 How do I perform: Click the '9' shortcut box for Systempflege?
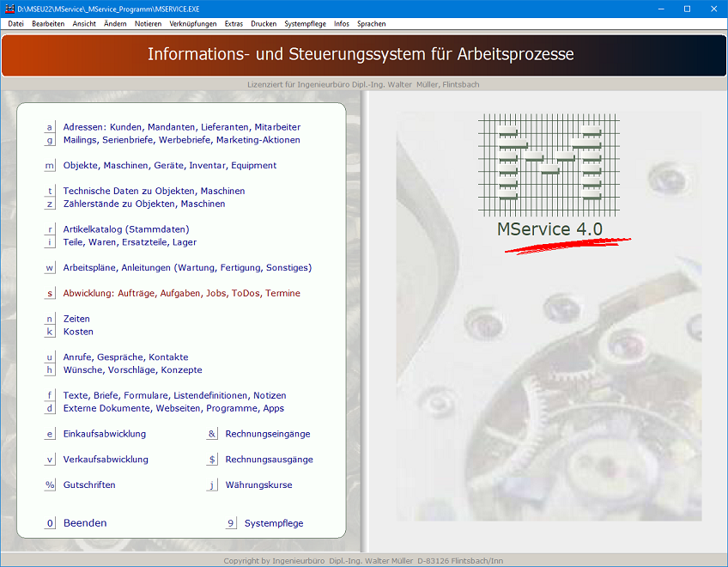point(231,523)
